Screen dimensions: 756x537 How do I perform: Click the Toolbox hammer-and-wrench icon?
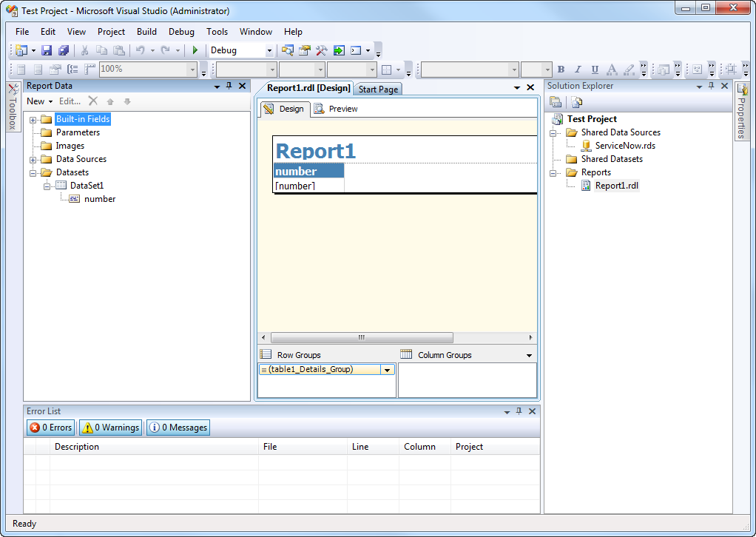pyautogui.click(x=322, y=50)
